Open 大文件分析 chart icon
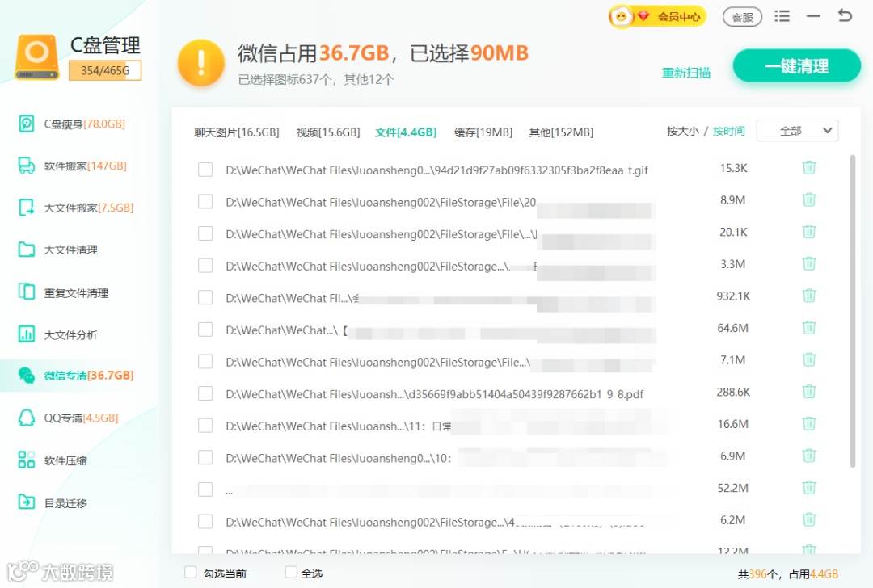 pyautogui.click(x=26, y=334)
